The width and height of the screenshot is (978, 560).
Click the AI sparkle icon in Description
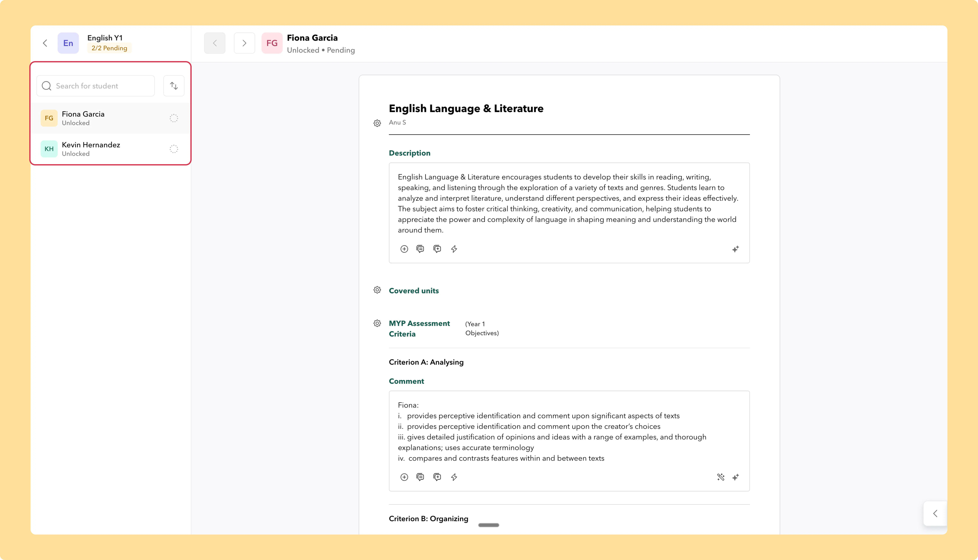pos(735,249)
